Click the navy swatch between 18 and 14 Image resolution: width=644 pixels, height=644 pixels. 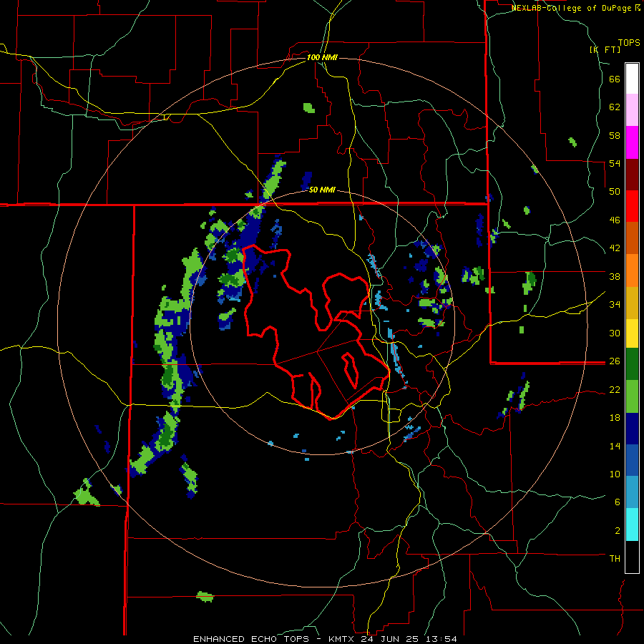pos(632,429)
